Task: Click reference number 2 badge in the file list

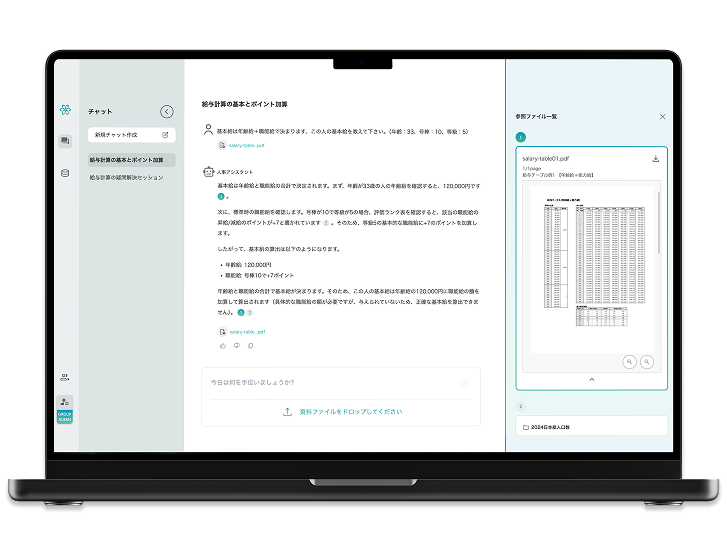Action: click(521, 407)
